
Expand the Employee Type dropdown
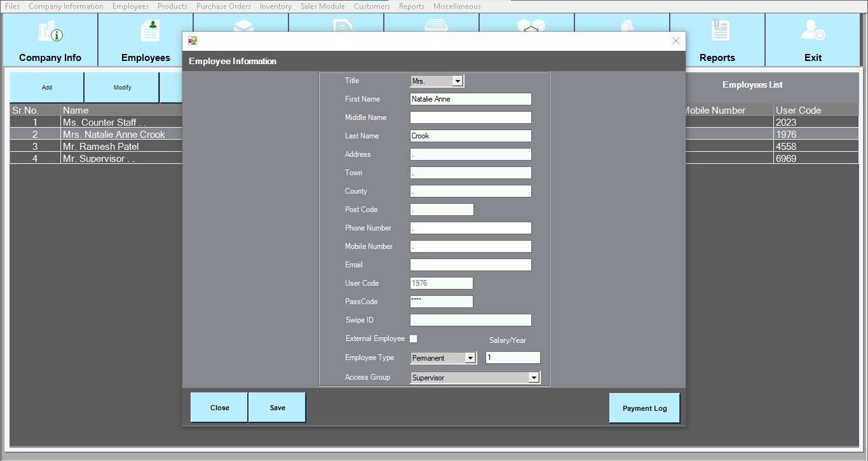click(x=470, y=358)
